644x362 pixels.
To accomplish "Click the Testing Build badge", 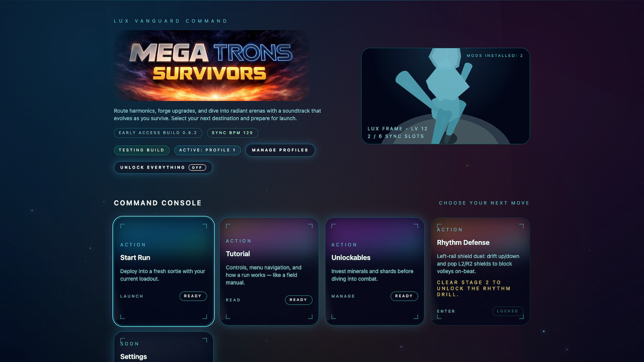I will coord(142,150).
